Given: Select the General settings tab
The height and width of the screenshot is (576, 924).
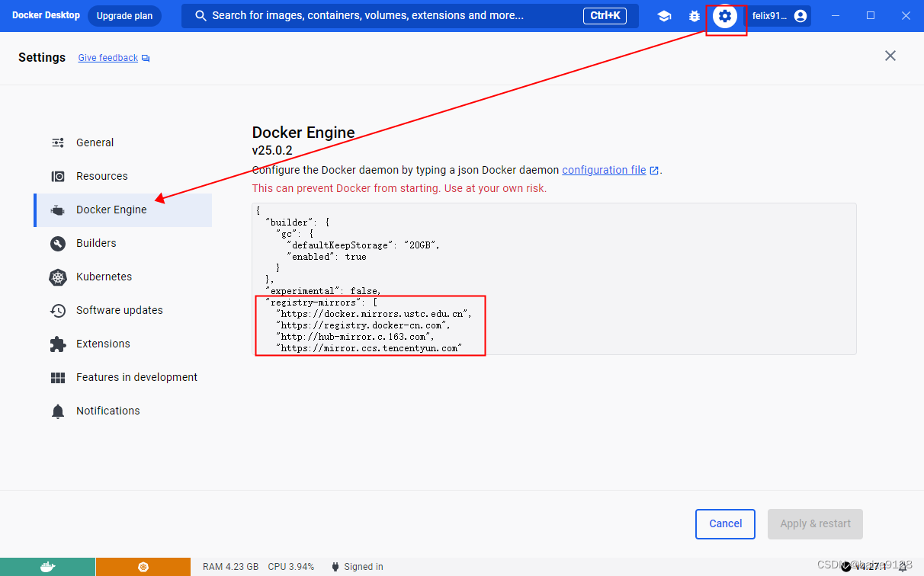Looking at the screenshot, I should coord(123,142).
